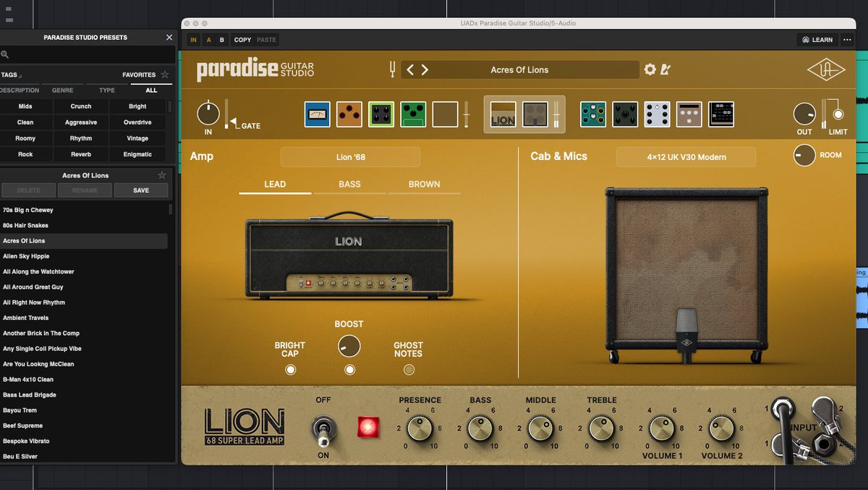868x490 pixels.
Task: Toggle the Ghost Notes switch
Action: (x=409, y=370)
